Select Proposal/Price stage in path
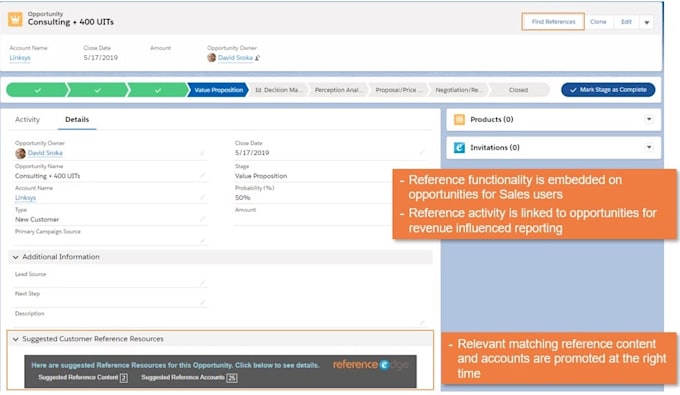Image resolution: width=680 pixels, height=395 pixels. 398,90
